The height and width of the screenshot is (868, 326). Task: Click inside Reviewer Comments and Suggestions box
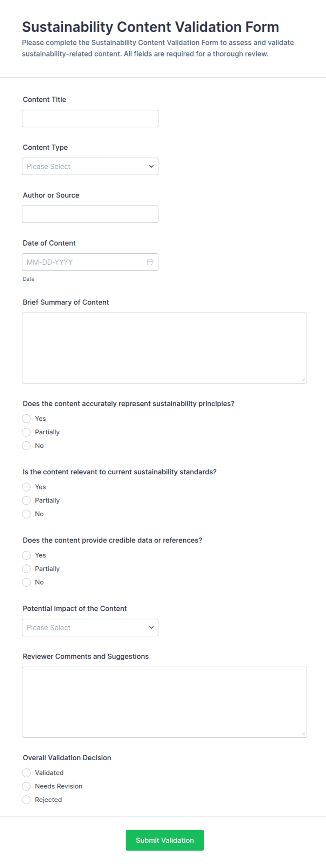pyautogui.click(x=164, y=702)
